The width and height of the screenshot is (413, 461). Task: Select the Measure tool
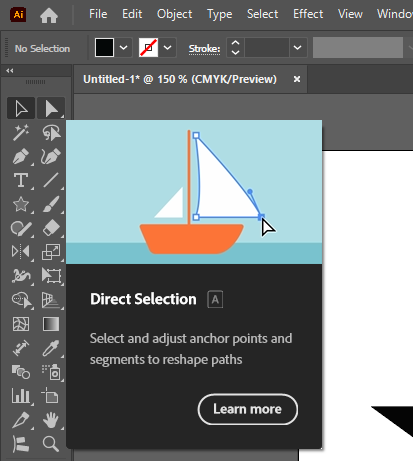(21, 348)
